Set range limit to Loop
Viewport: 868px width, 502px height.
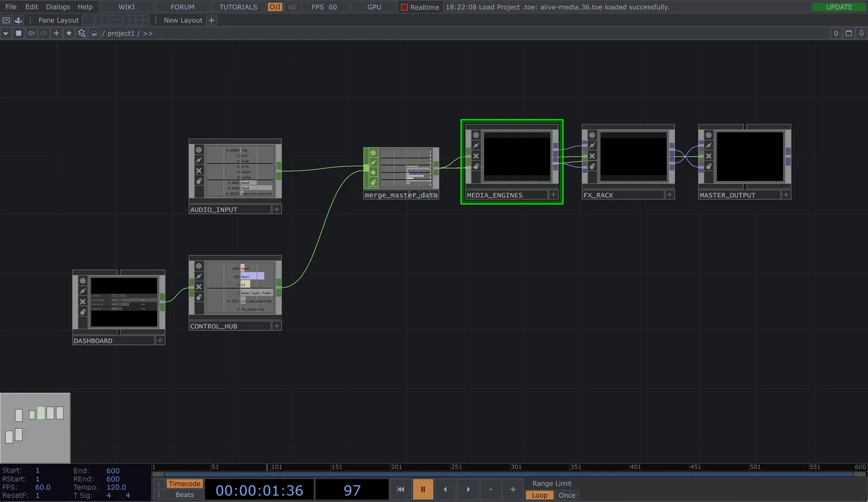coord(539,495)
